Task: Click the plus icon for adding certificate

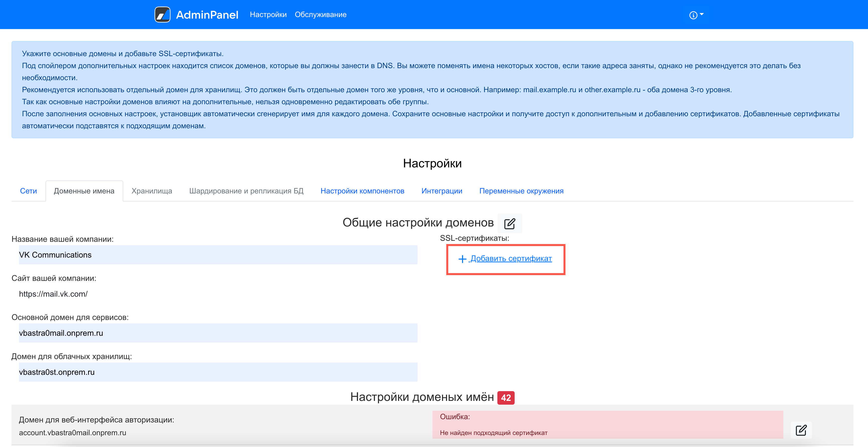Action: [462, 259]
